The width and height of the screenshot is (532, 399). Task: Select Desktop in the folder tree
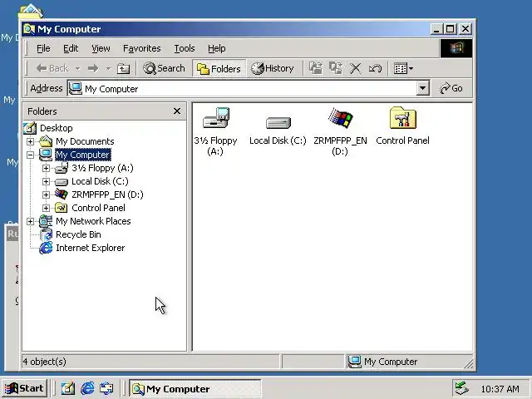tap(56, 128)
